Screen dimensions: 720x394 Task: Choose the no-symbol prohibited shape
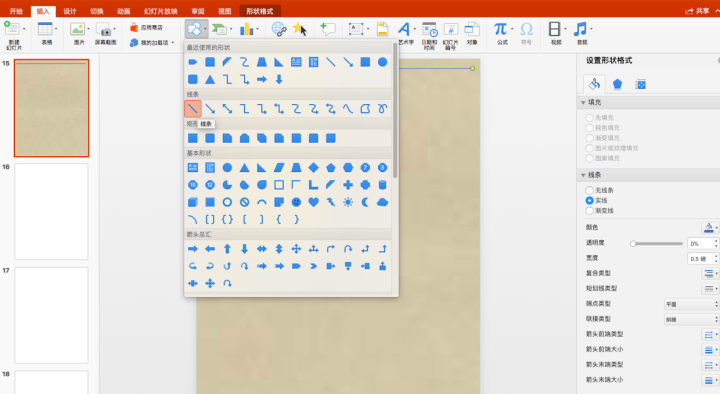244,202
